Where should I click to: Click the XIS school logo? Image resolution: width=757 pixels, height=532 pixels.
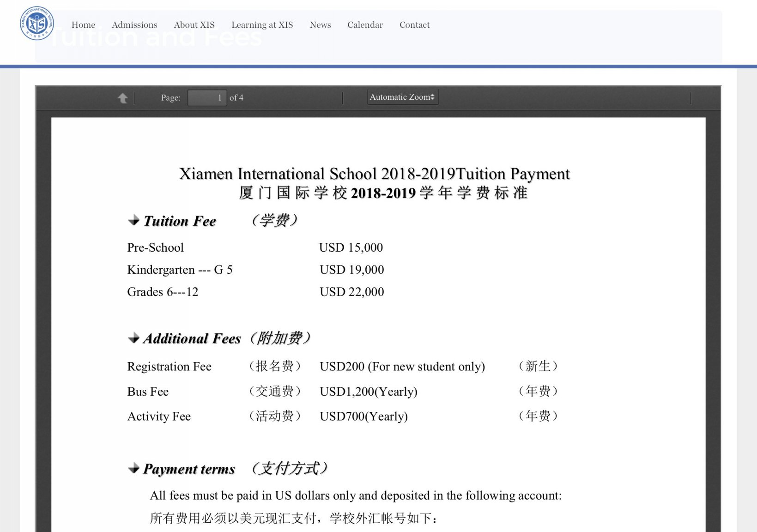37,23
